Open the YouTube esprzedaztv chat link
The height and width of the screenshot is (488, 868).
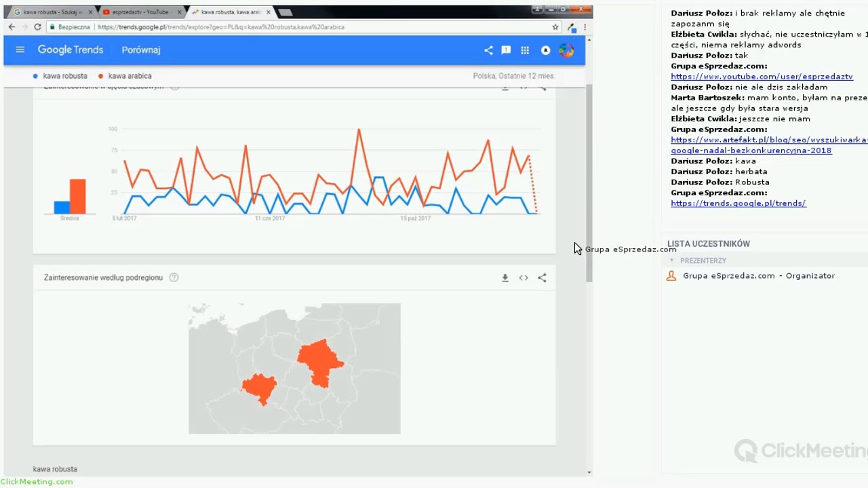click(x=762, y=77)
